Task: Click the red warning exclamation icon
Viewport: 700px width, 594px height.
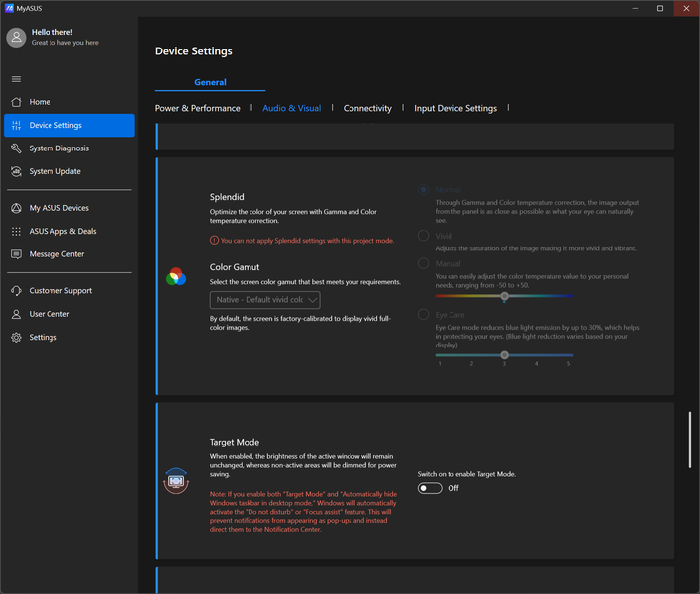Action: coord(214,241)
